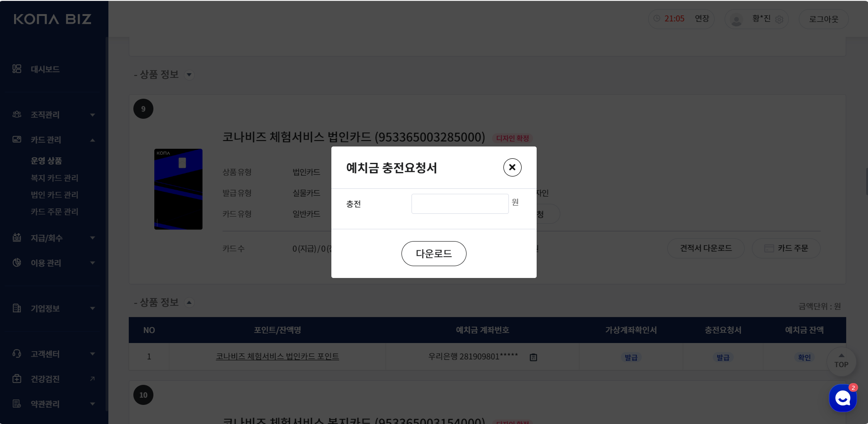This screenshot has height=424, width=868.
Task: Click the 조직관리 people icon
Action: click(x=17, y=114)
